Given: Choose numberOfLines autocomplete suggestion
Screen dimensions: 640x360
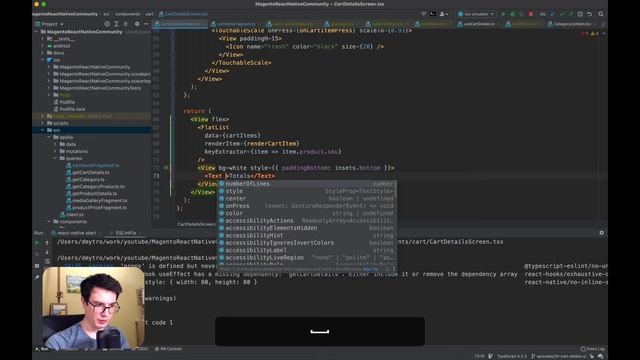Looking at the screenshot, I should click(306, 184).
